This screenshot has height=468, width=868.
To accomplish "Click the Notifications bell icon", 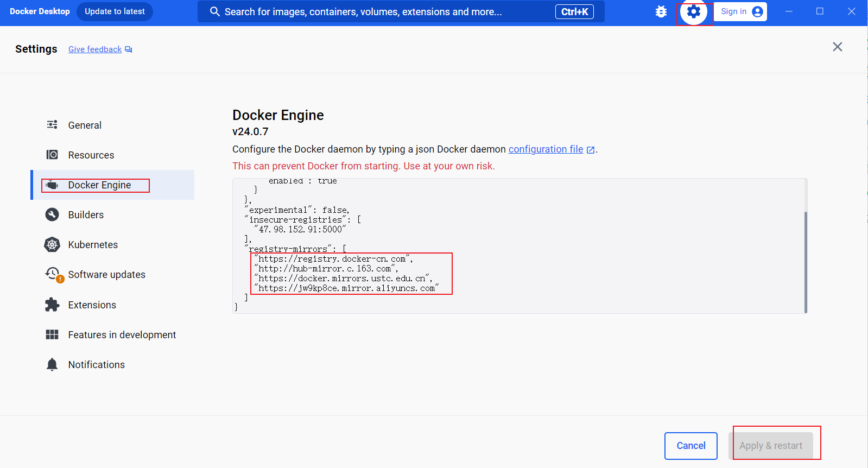I will click(52, 364).
